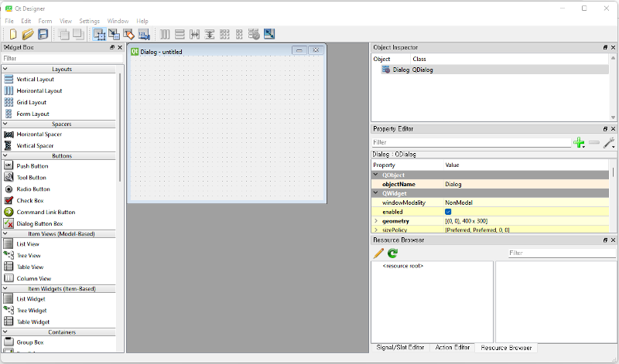The image size is (619, 364).
Task: Apply Lay Out in Form Layout icon
Action: pos(239,34)
